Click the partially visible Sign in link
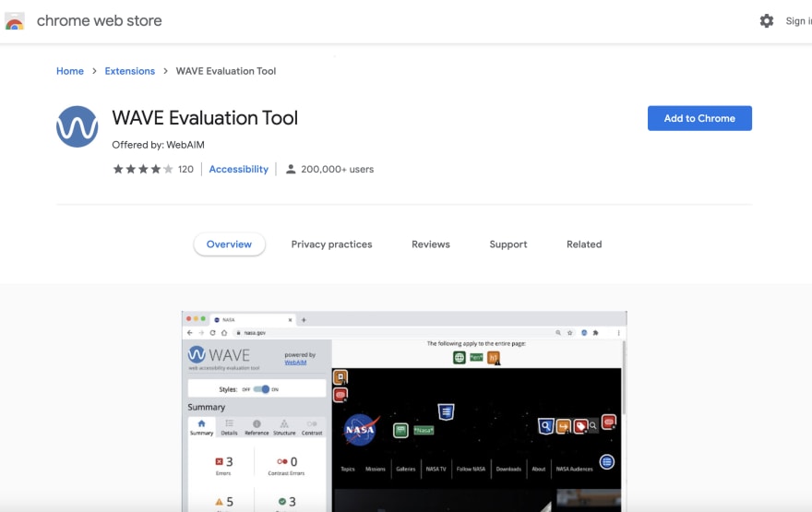The image size is (812, 512). coord(798,20)
